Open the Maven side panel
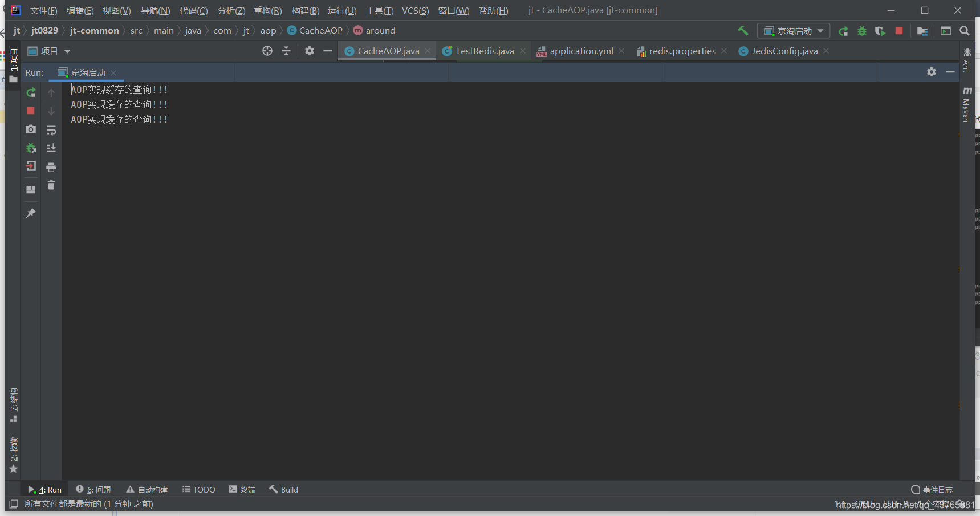The height and width of the screenshot is (516, 980). (967, 104)
